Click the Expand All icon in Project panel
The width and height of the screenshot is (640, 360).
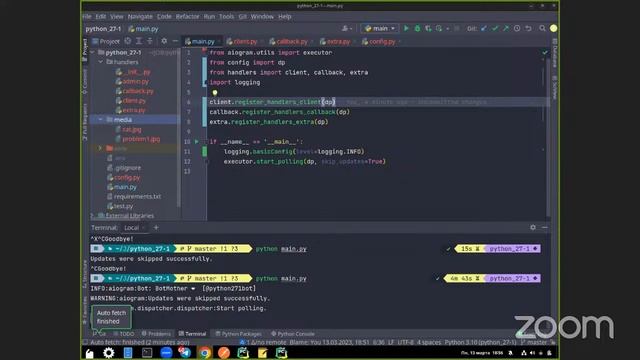pyautogui.click(x=139, y=41)
